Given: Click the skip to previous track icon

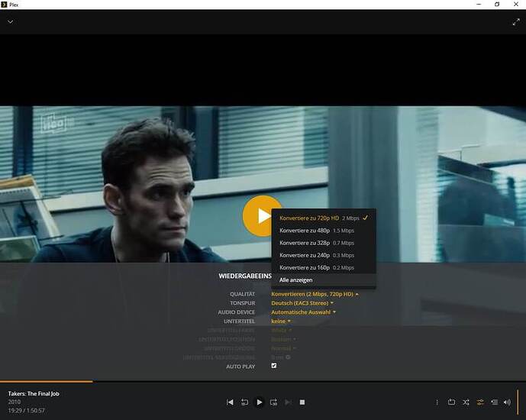Looking at the screenshot, I should (230, 402).
